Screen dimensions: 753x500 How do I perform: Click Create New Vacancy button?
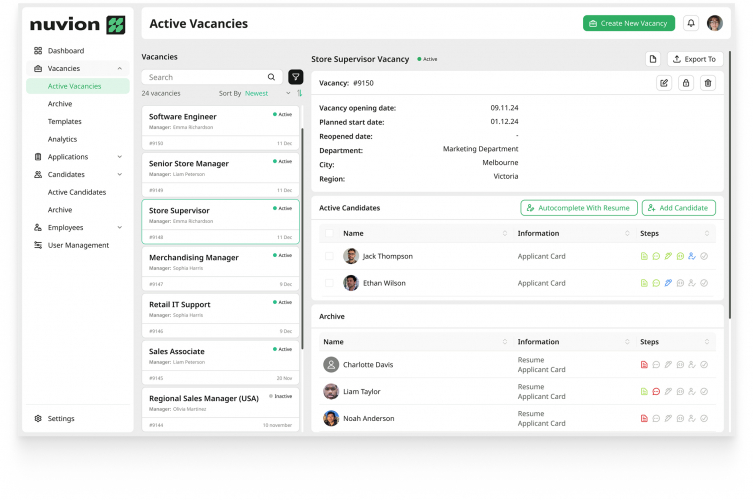629,23
